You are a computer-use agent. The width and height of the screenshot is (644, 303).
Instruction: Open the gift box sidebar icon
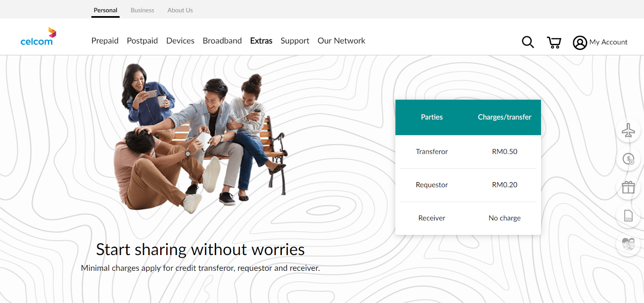point(628,187)
